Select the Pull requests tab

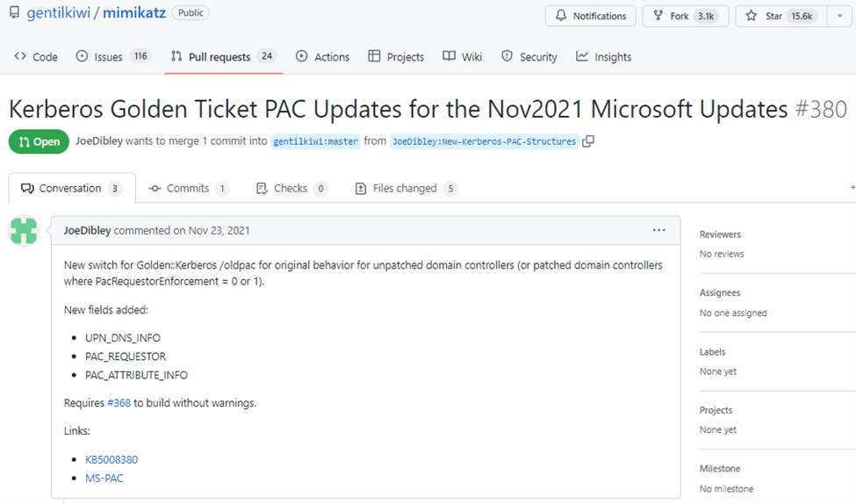(x=224, y=57)
